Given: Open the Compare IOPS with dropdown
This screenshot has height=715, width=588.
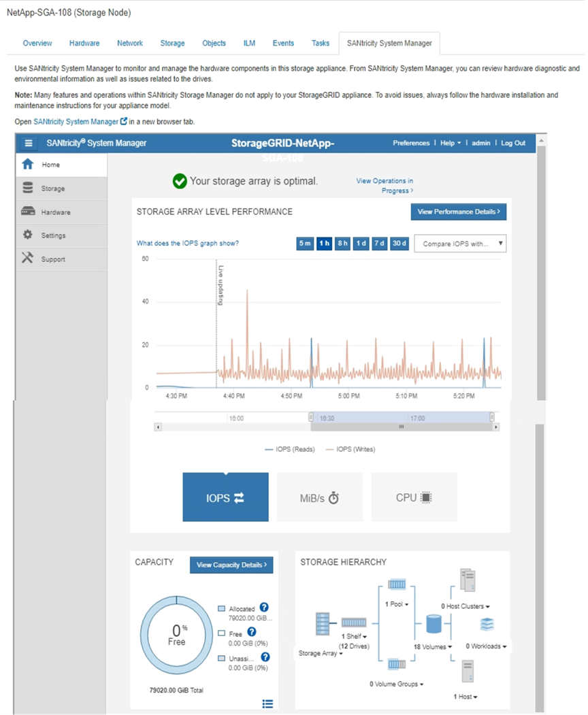Looking at the screenshot, I should [x=460, y=244].
